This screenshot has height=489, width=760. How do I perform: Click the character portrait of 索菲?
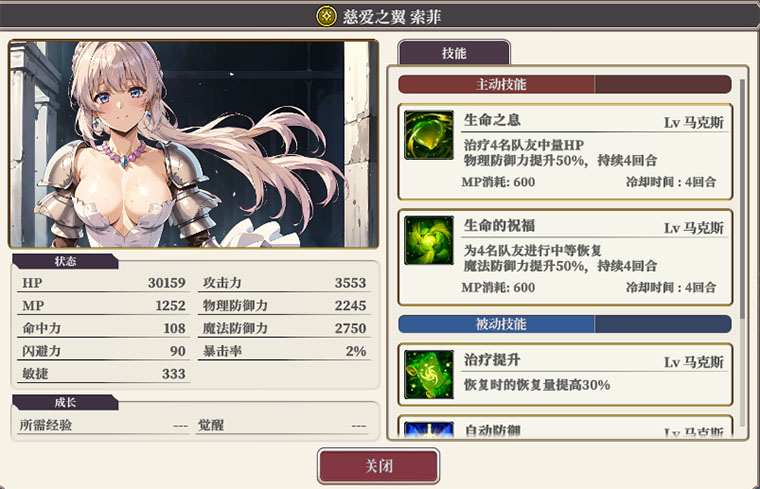193,144
